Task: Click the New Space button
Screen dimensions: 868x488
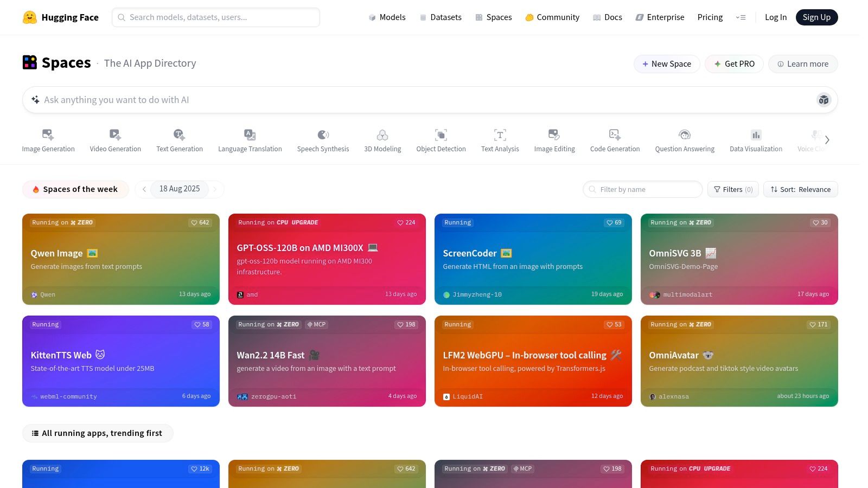Action: [x=667, y=64]
